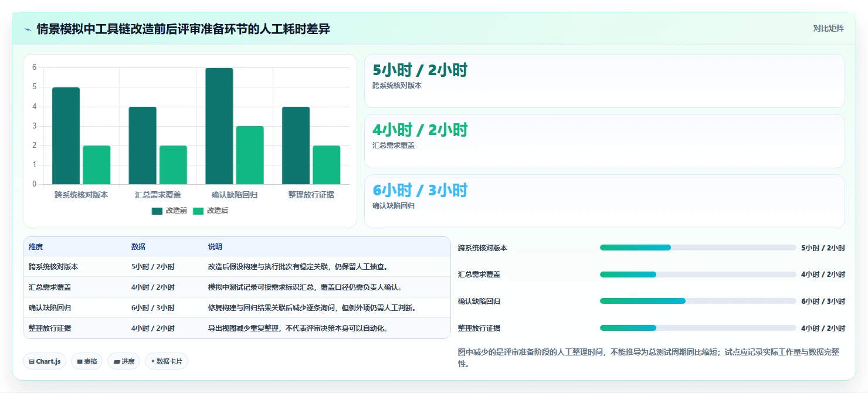Screen dimensions: 868x393
Task: Click the title 情景模拟中工具链改造前后
Action: point(183,29)
